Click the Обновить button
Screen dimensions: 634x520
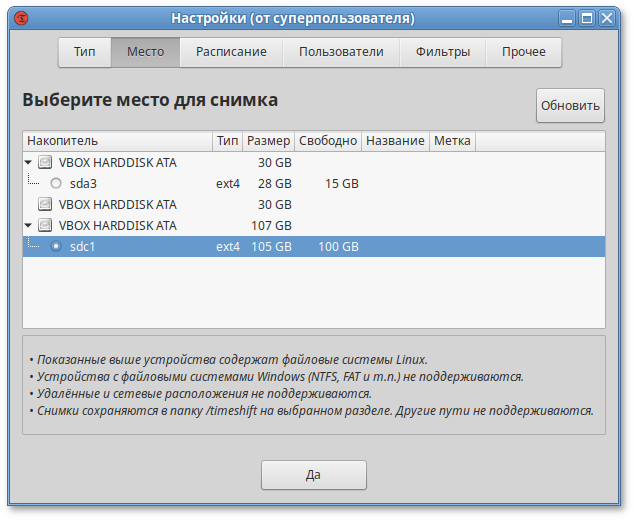570,106
